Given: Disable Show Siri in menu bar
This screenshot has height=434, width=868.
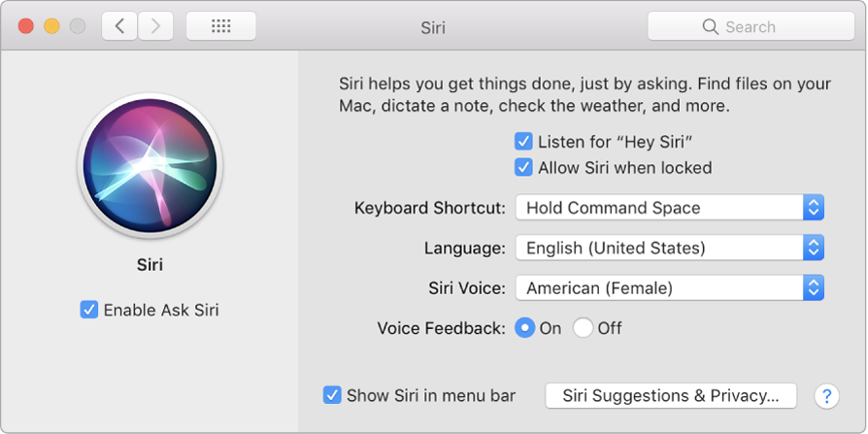Looking at the screenshot, I should tap(332, 395).
